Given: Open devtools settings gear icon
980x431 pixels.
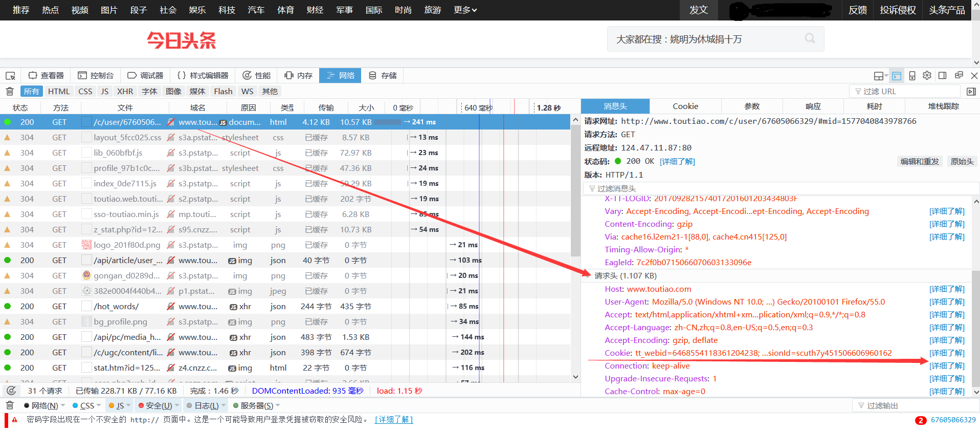Looking at the screenshot, I should (927, 75).
